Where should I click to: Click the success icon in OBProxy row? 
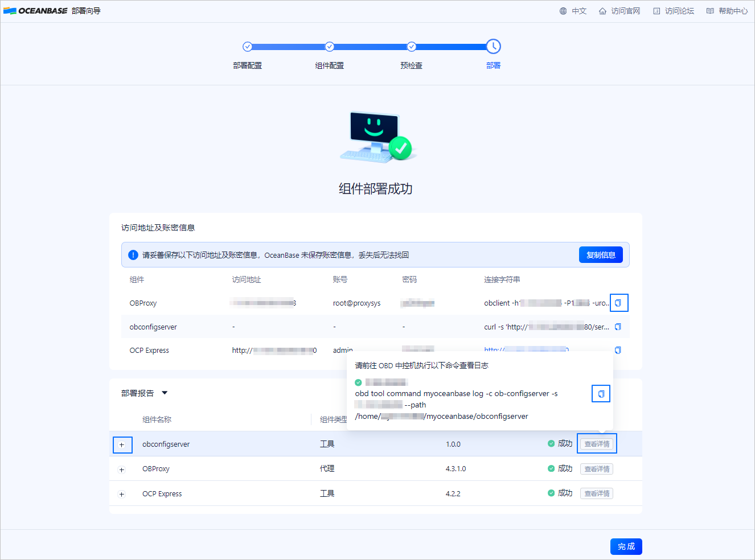coord(551,468)
